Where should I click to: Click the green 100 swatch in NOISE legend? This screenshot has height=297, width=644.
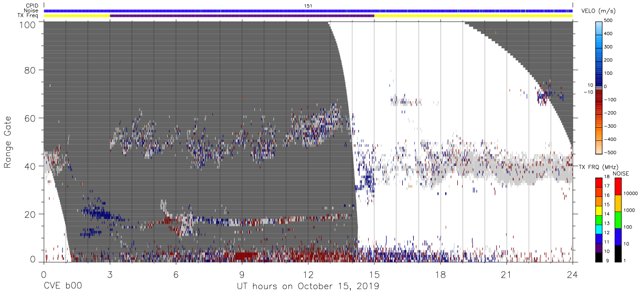(x=617, y=219)
